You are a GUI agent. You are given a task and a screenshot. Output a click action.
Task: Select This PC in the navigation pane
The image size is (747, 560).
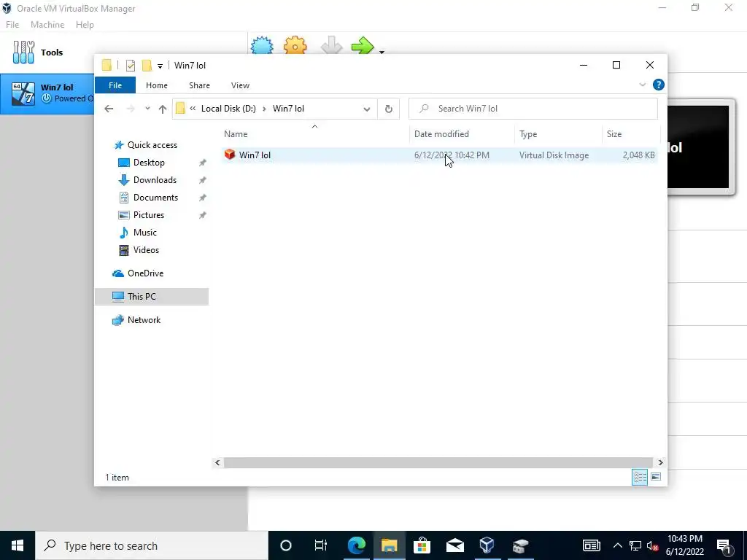152,297
